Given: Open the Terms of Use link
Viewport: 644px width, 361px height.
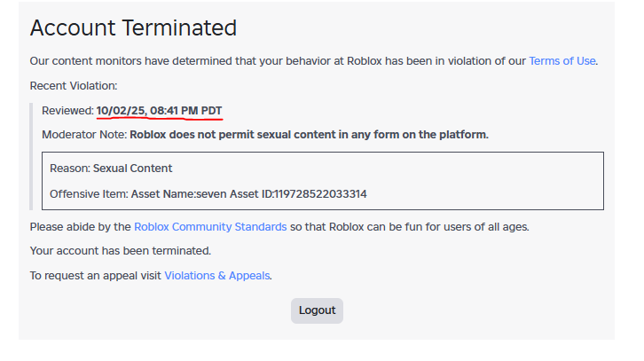Looking at the screenshot, I should click(x=562, y=61).
